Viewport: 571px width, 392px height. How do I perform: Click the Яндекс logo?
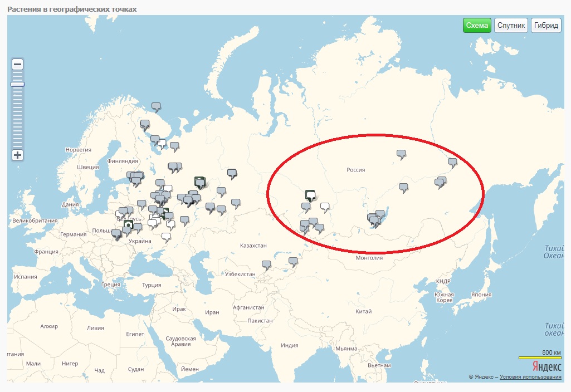(546, 367)
